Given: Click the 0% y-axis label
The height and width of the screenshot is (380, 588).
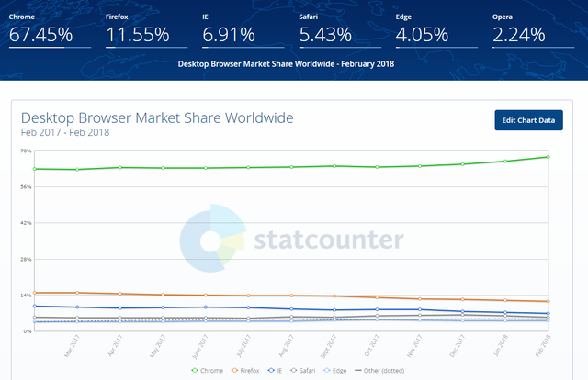Looking at the screenshot, I should 28,331.
